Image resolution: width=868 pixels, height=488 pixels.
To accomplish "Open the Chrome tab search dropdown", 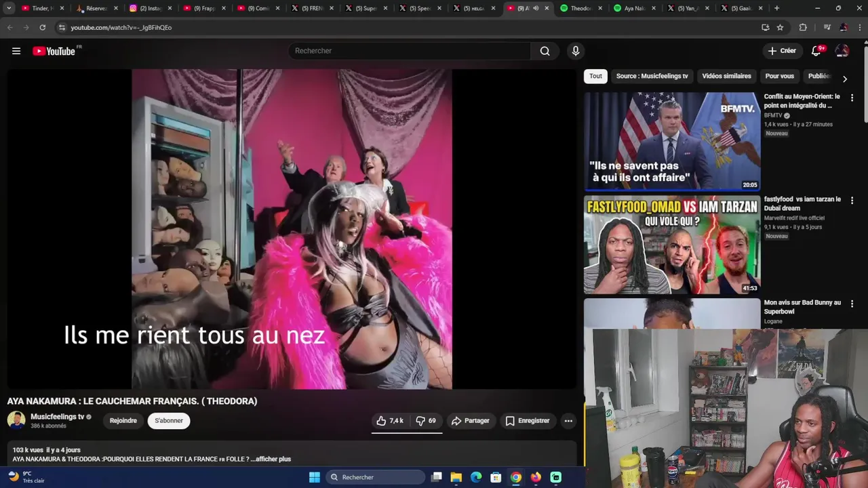I will 9,8.
